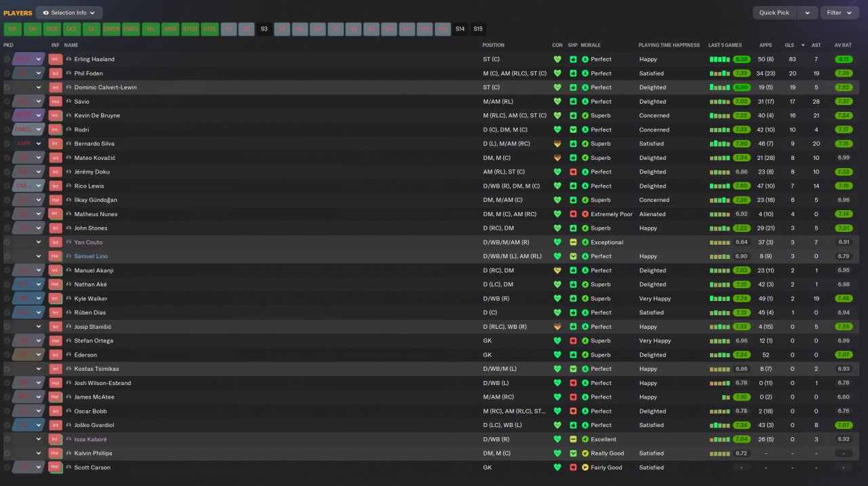Image resolution: width=868 pixels, height=486 pixels.
Task: Select the empty S3 substitute slot
Action: [264, 29]
